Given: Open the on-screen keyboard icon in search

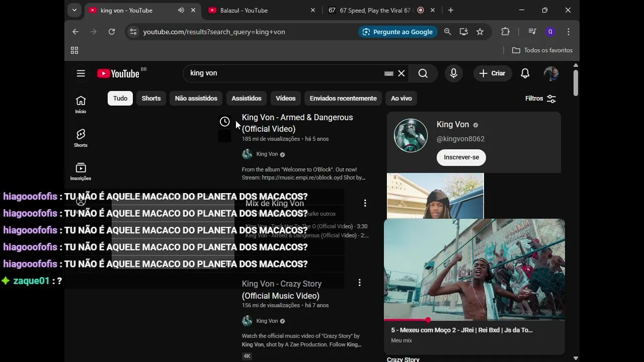Looking at the screenshot, I should coord(389,73).
